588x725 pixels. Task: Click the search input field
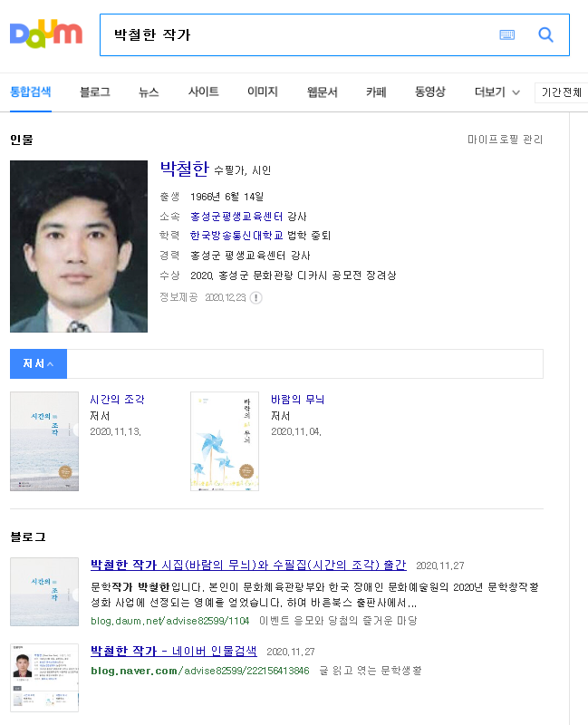click(x=299, y=35)
